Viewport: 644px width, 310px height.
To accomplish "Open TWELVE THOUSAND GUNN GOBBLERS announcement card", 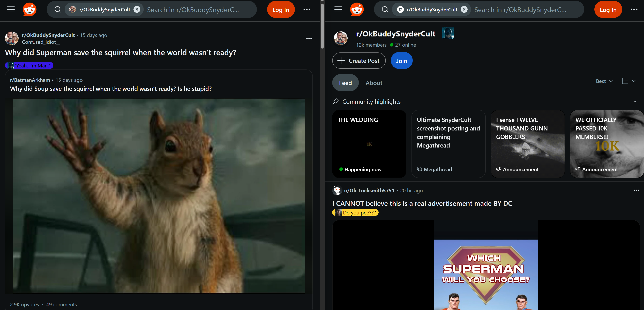I will (528, 144).
